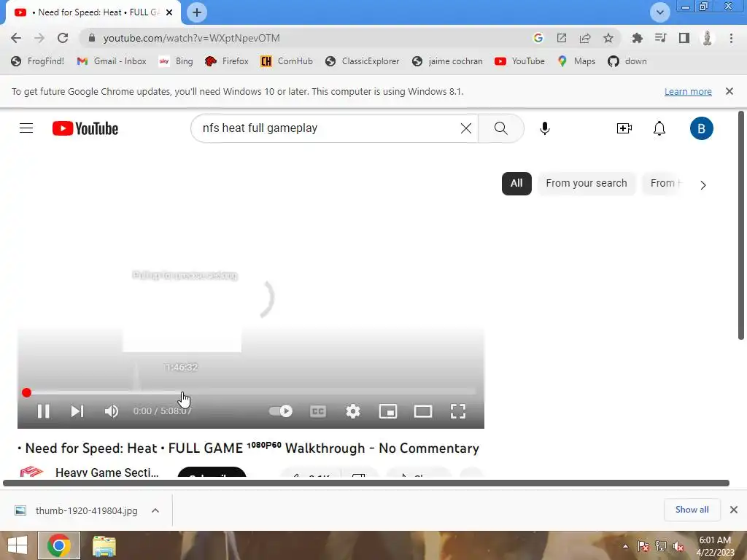747x560 pixels.
Task: Click the red playhead scrubber dot
Action: point(27,392)
